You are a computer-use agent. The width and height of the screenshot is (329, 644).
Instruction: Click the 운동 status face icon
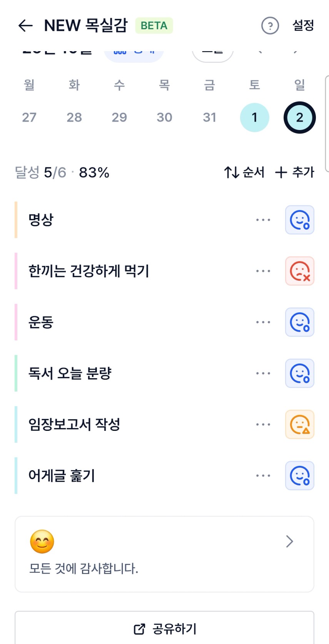(x=299, y=322)
